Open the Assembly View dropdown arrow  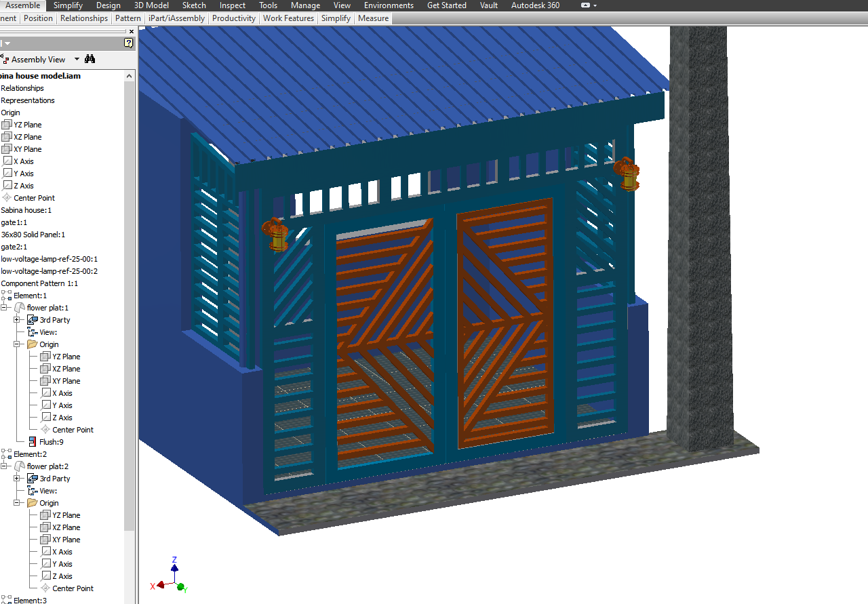coord(77,59)
